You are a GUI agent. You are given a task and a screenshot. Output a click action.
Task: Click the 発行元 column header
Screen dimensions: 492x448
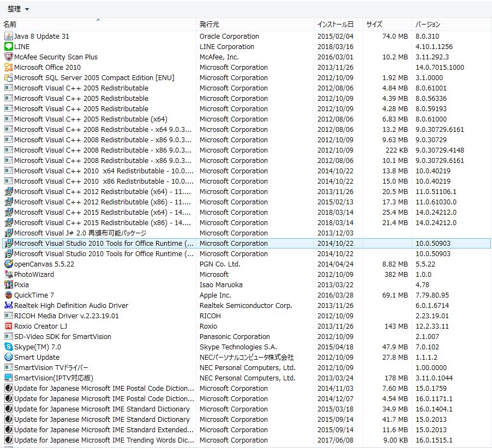255,25
